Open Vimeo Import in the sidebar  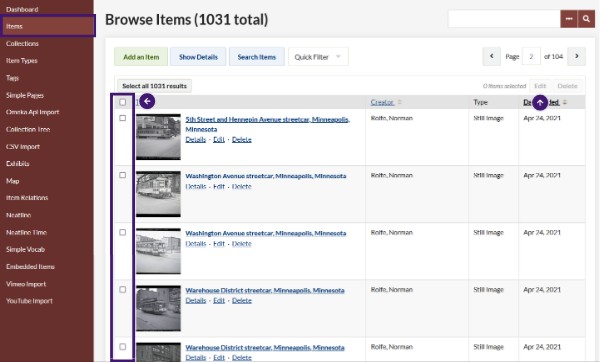(26, 284)
